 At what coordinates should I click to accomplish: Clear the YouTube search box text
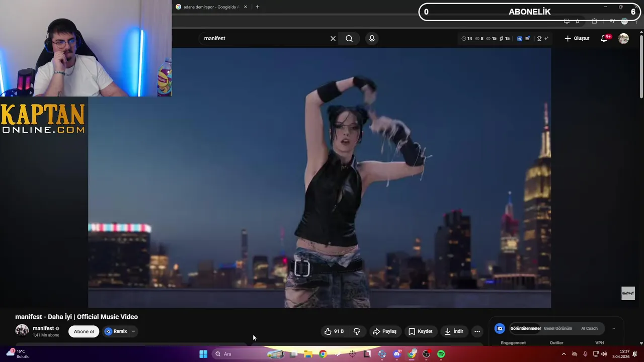[333, 39]
